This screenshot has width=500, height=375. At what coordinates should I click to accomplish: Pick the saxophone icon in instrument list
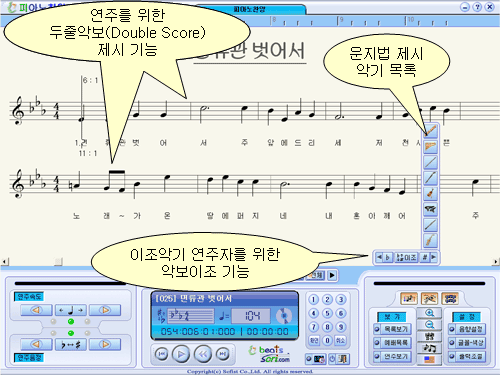pyautogui.click(x=430, y=240)
